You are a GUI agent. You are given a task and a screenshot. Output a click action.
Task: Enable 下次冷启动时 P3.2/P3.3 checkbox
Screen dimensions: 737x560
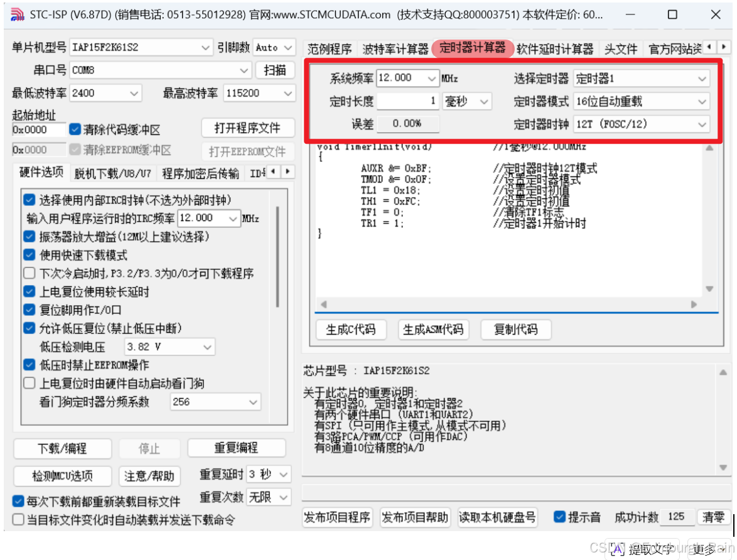[29, 273]
